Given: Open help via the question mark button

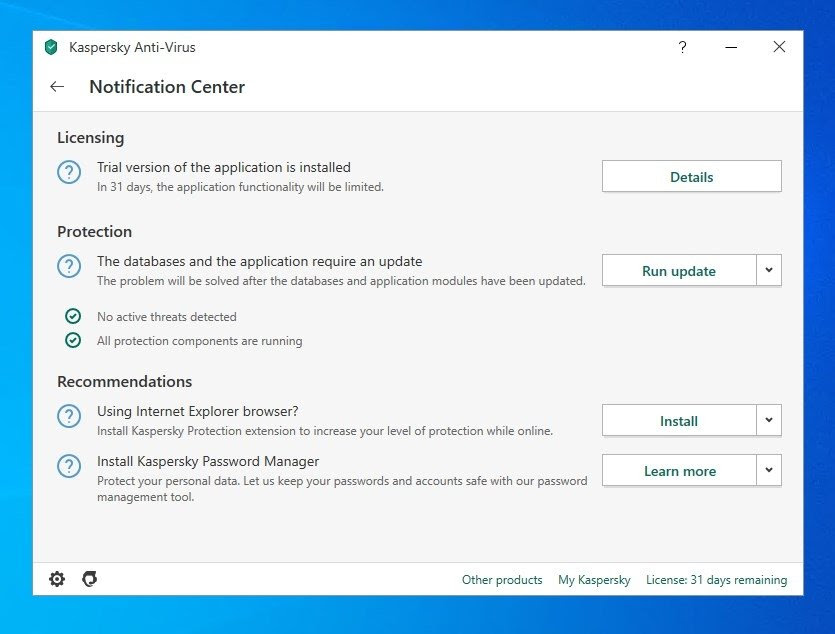Looking at the screenshot, I should 682,47.
